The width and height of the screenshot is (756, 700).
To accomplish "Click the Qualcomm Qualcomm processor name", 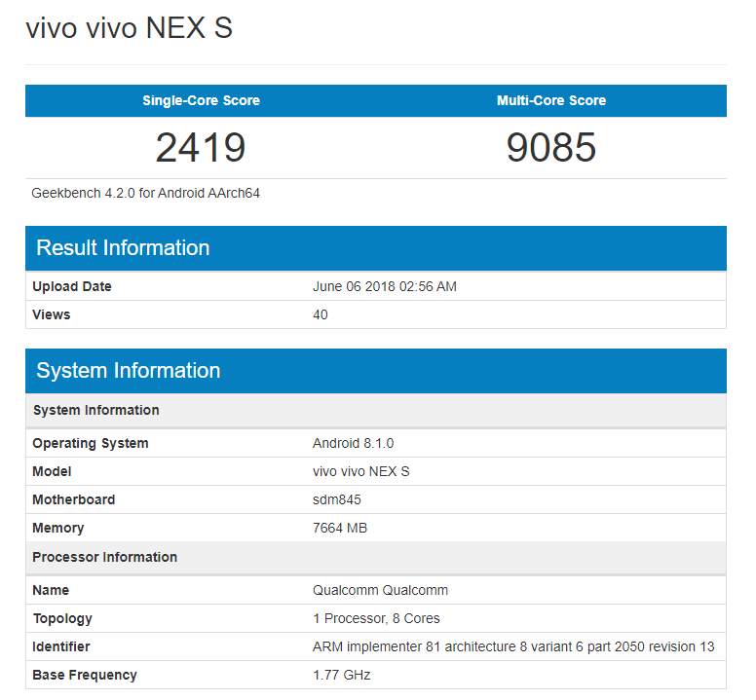I will (380, 590).
